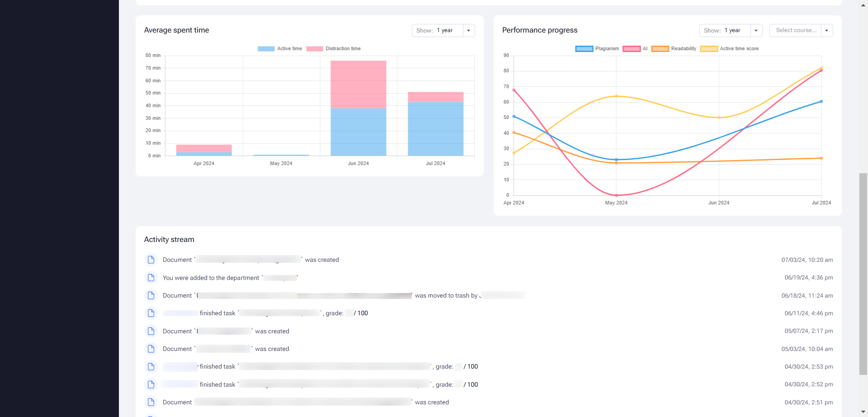Toggle Active time score legend item
This screenshot has width=868, height=417.
(x=730, y=48)
